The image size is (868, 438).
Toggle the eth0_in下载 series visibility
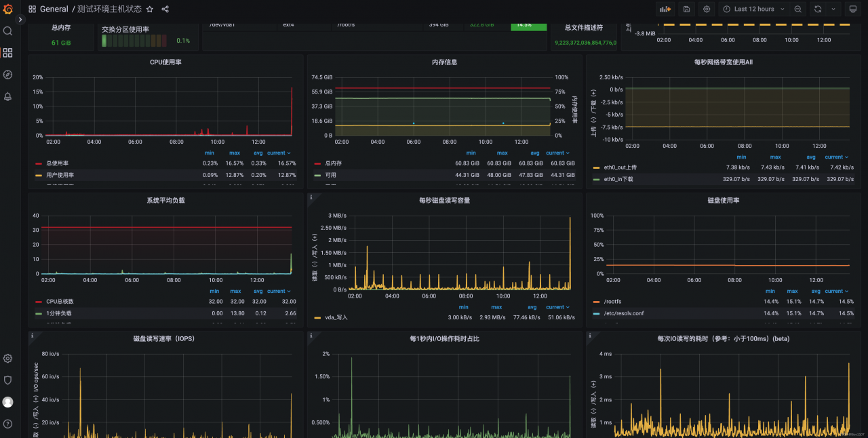click(x=618, y=179)
